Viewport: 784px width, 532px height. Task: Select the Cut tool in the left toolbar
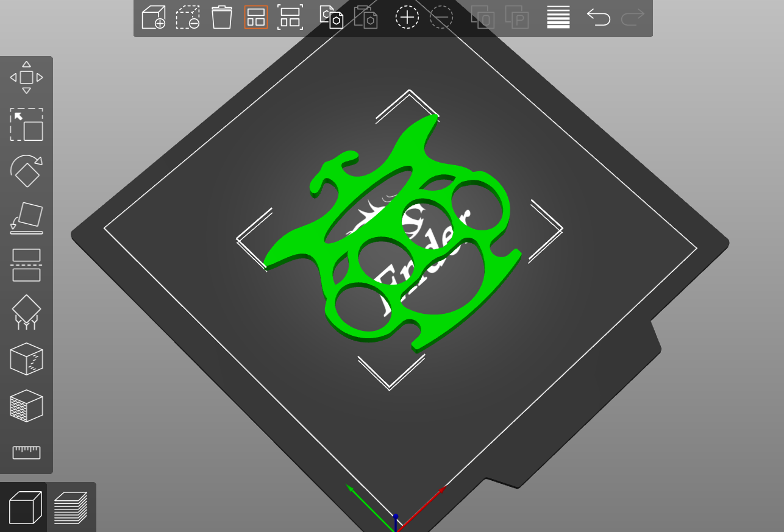coord(26,265)
